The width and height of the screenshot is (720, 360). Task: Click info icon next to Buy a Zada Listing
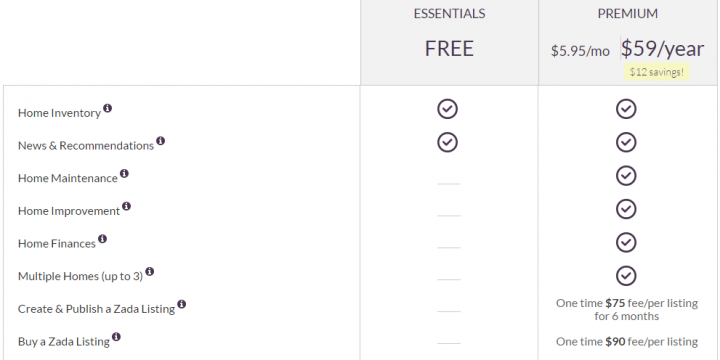pos(116,337)
